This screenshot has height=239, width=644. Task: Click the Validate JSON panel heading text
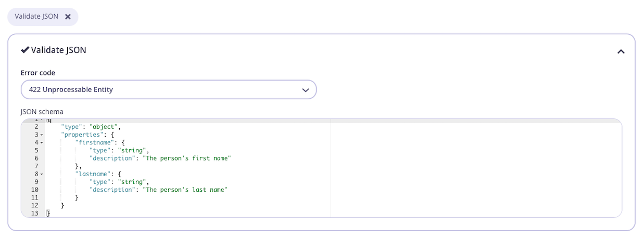(58, 50)
